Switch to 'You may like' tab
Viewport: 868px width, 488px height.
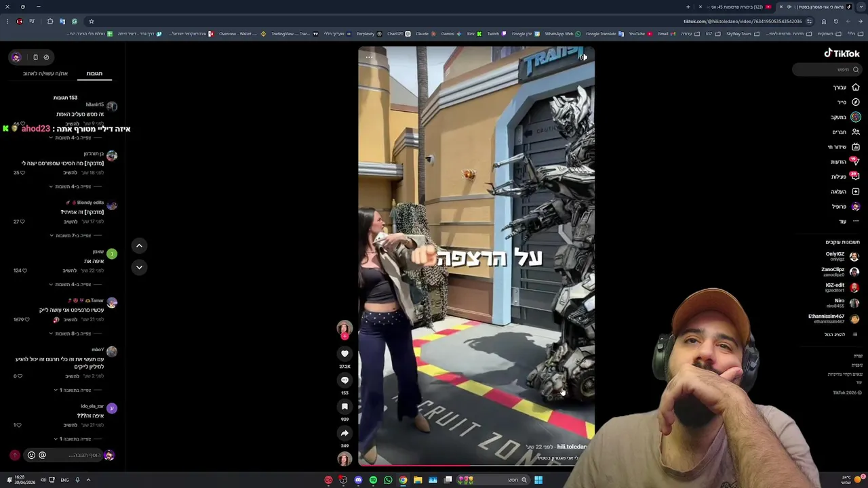point(45,73)
